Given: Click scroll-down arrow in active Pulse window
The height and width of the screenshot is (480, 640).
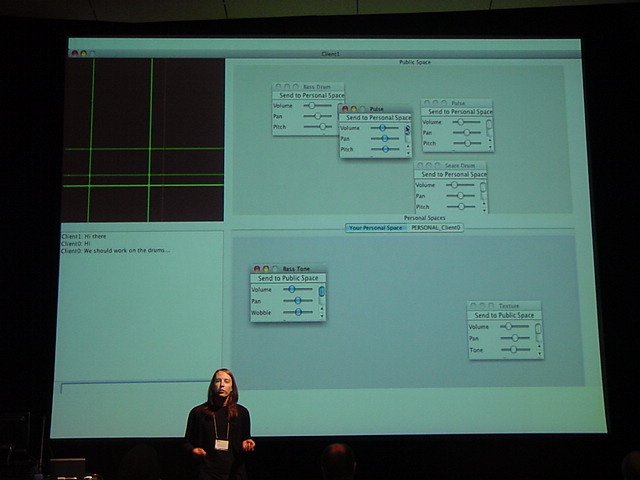Looking at the screenshot, I should tap(408, 153).
